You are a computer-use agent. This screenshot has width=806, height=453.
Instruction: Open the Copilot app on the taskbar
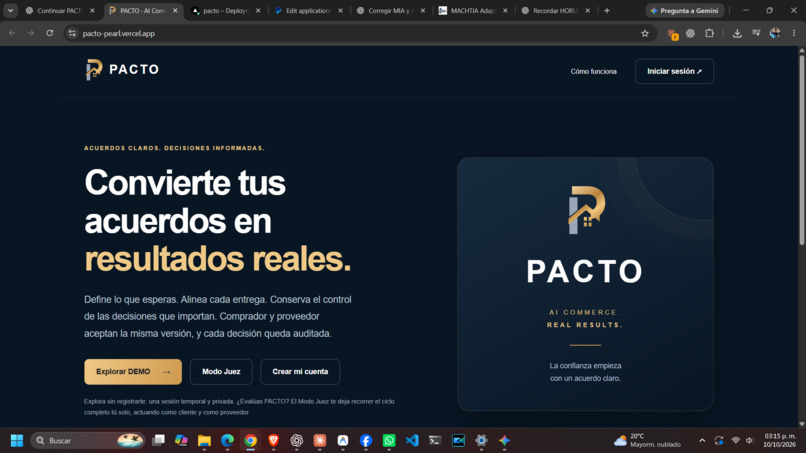coord(181,441)
